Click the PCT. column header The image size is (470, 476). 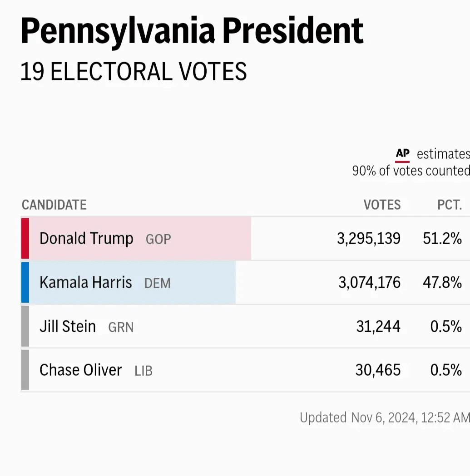pos(450,205)
